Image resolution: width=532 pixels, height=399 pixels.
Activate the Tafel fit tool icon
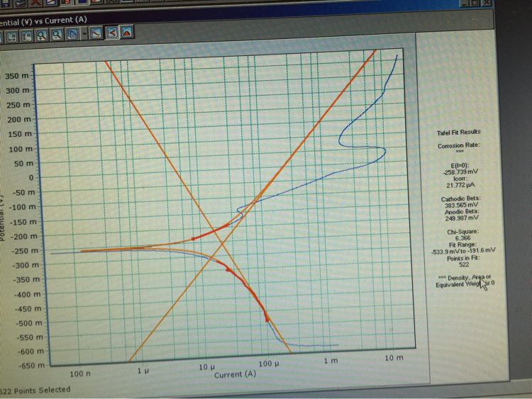112,33
